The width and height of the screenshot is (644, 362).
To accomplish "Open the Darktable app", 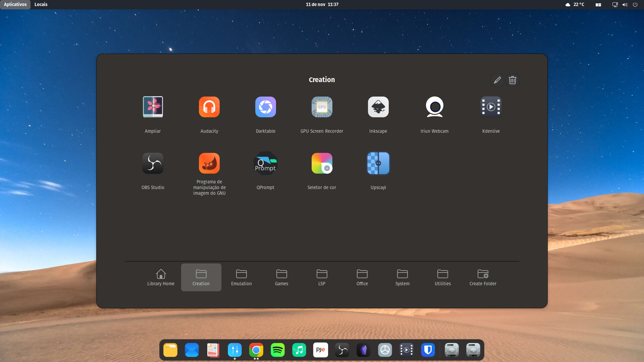I will point(265,107).
